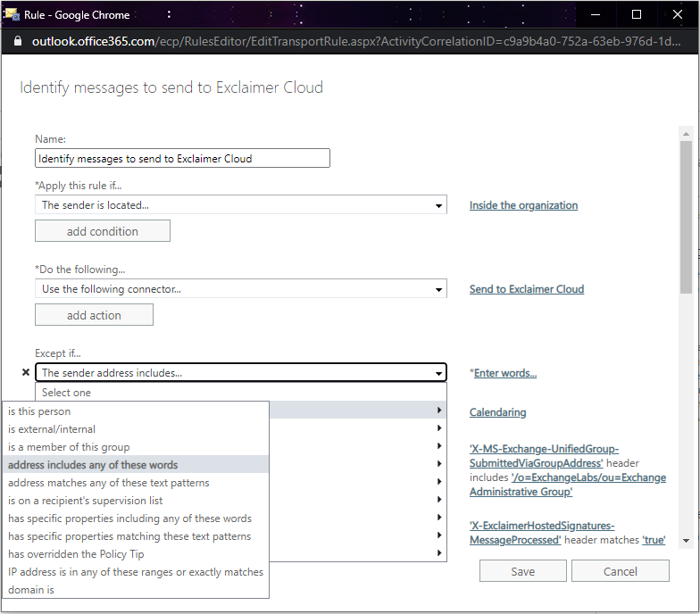The height and width of the screenshot is (614, 700).
Task: Click the Rule window envelope icon
Action: 12,14
